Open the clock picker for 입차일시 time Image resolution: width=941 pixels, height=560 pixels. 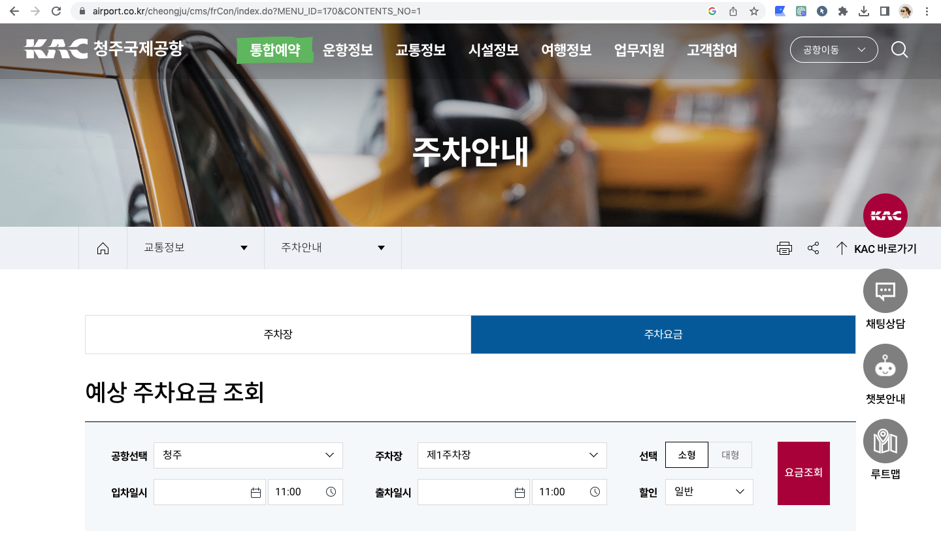pos(333,491)
